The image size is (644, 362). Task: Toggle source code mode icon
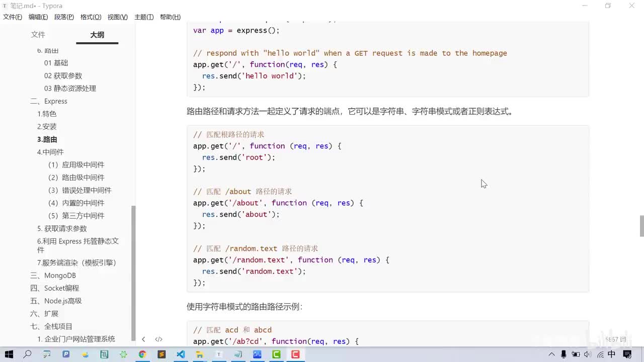click(158, 339)
